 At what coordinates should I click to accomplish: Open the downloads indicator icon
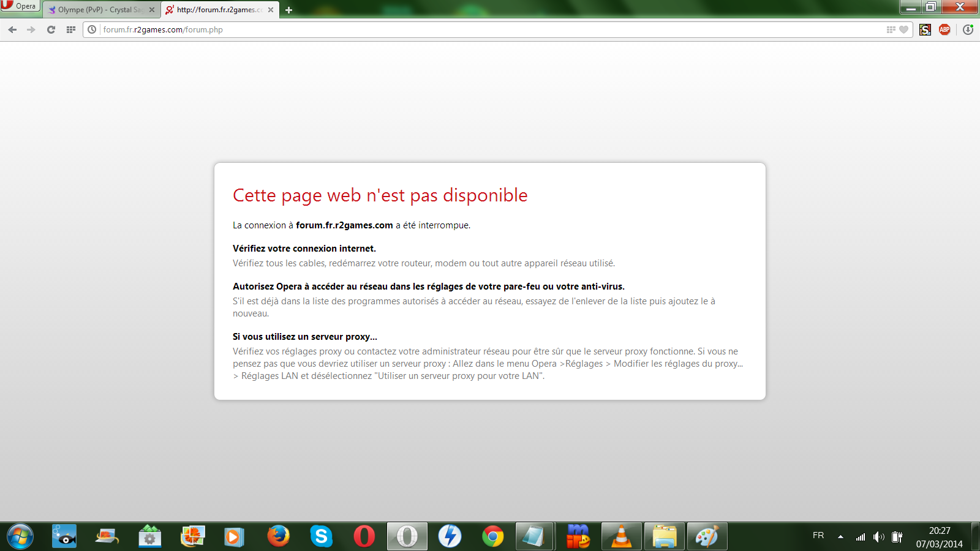point(968,29)
